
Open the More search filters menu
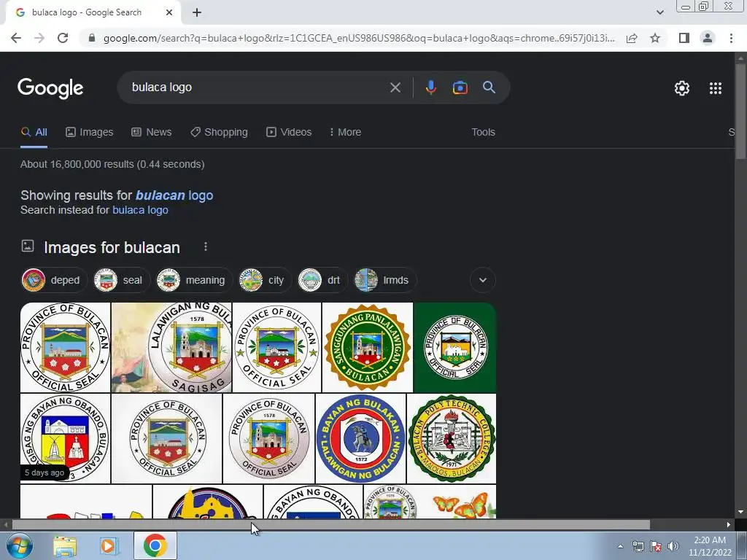pos(345,132)
